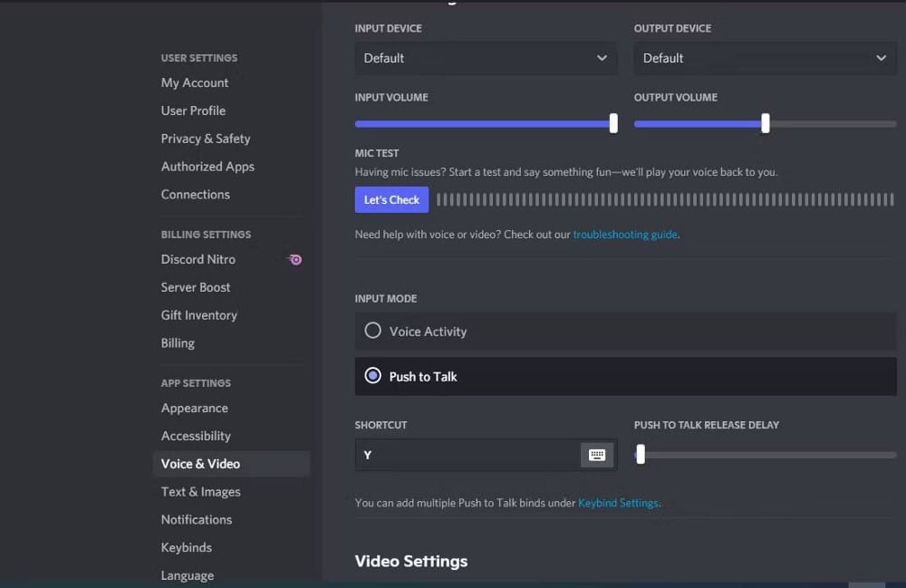Go to Text & Images settings
Image resolution: width=906 pixels, height=588 pixels.
[200, 491]
